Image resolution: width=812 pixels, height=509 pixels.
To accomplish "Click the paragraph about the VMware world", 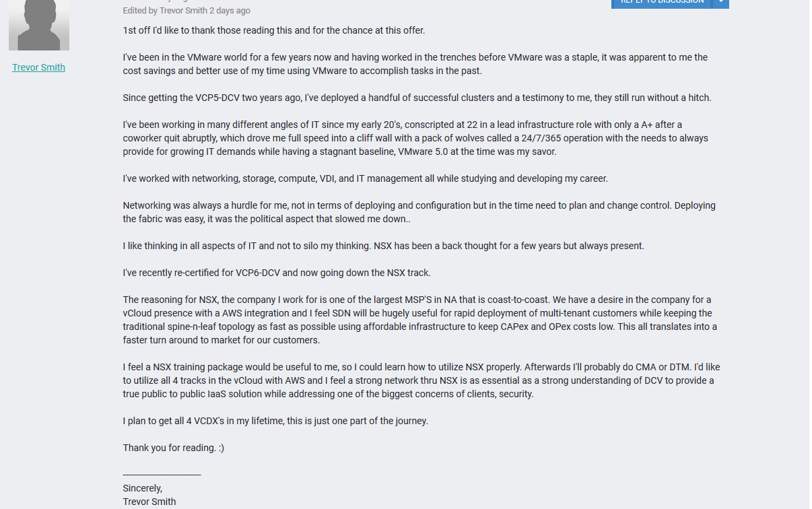I will 415,64.
